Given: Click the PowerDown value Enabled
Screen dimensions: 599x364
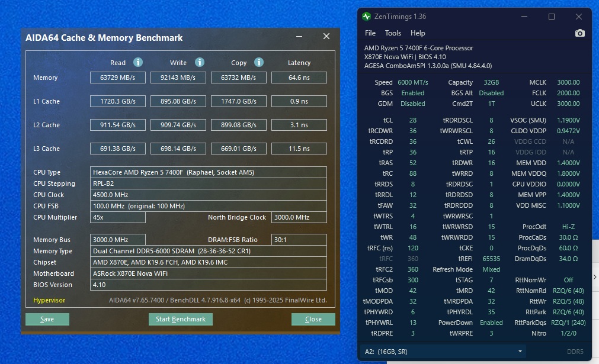Looking at the screenshot, I should 491,323.
